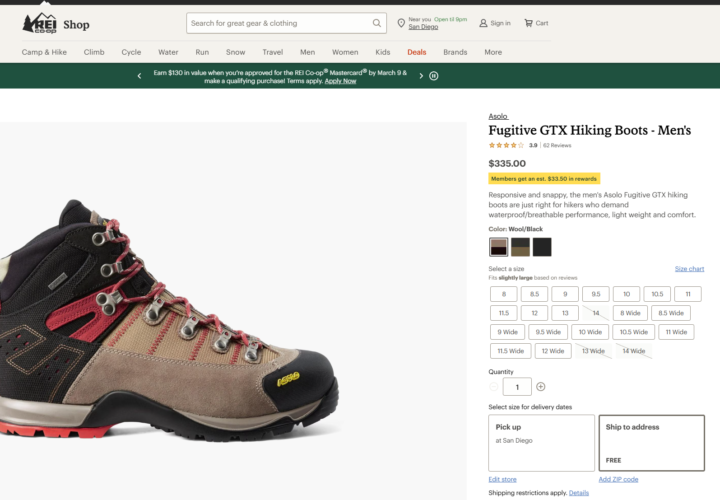The image size is (720, 500).
Task: Select size 8.5 Wide
Action: tap(671, 313)
